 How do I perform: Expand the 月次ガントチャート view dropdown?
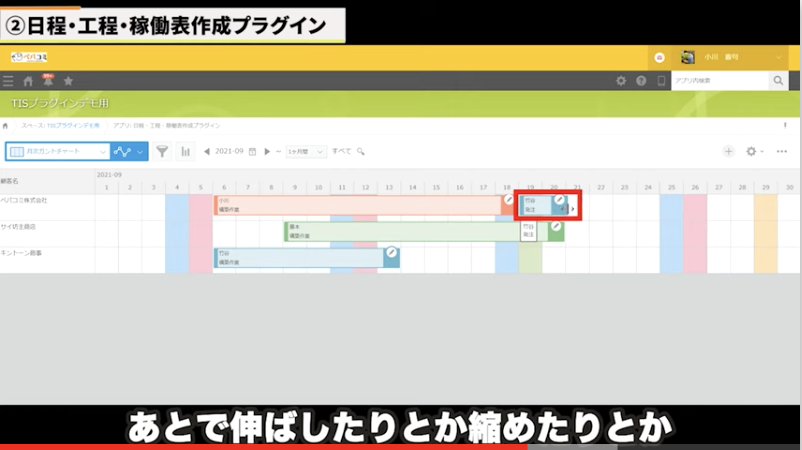pos(103,151)
